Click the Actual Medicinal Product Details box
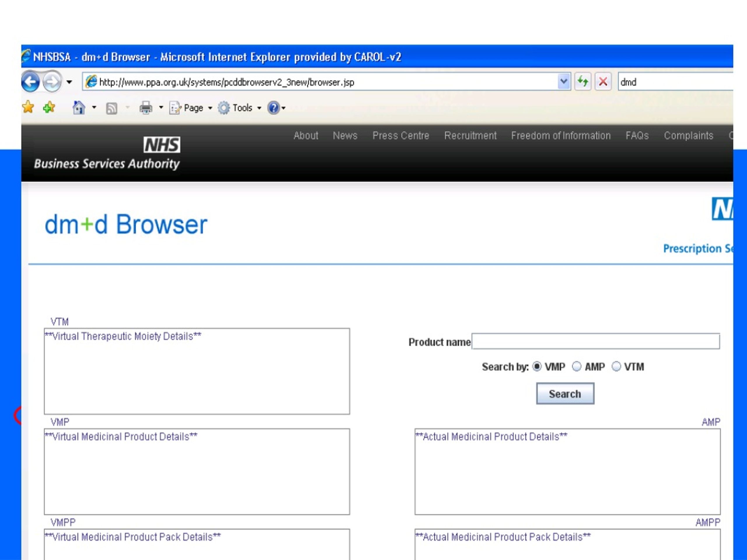Screen dimensions: 747x560 (x=567, y=472)
